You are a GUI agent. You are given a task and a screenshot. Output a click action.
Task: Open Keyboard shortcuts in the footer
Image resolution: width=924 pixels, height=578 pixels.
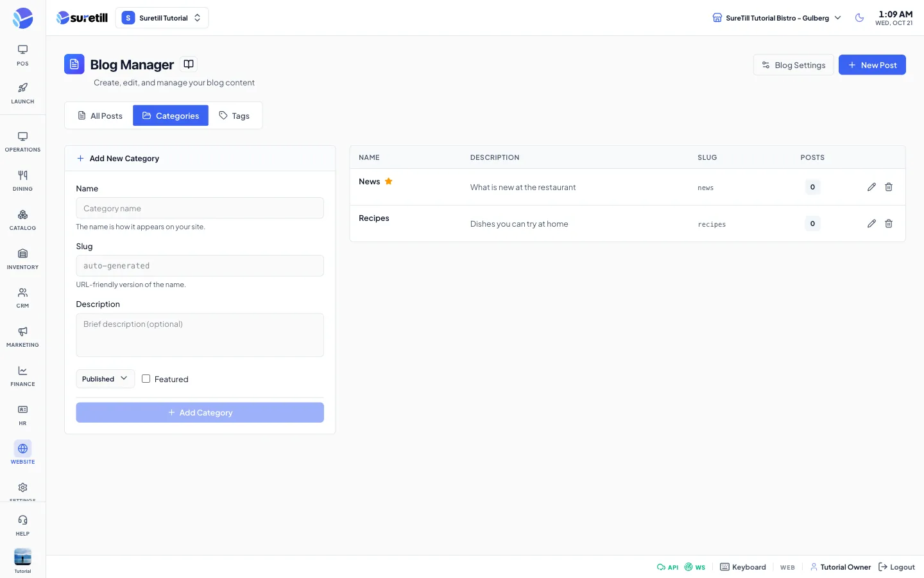click(743, 567)
